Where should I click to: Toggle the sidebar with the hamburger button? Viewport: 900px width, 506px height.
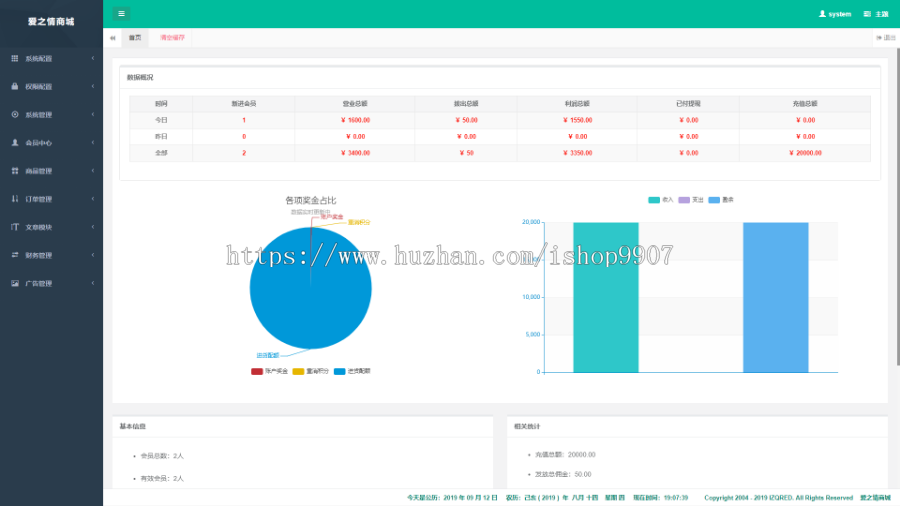[121, 14]
